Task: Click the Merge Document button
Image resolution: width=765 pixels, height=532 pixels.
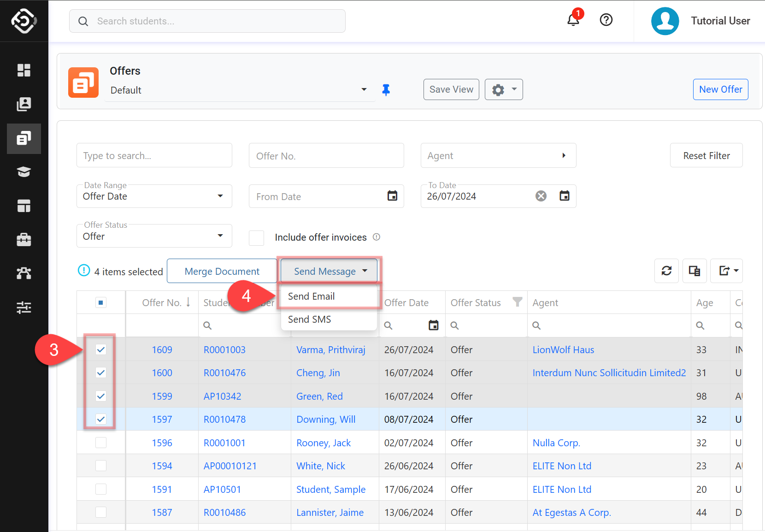Action: (222, 271)
